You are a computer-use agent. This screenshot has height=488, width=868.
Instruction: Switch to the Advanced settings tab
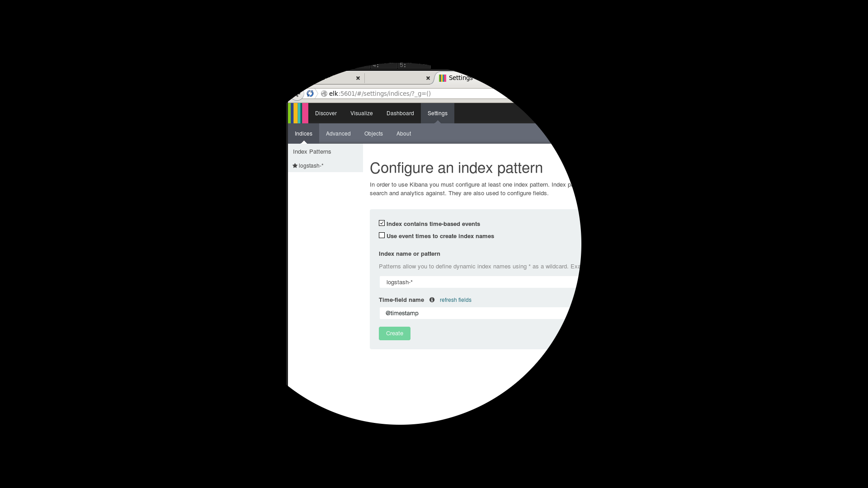(x=338, y=133)
